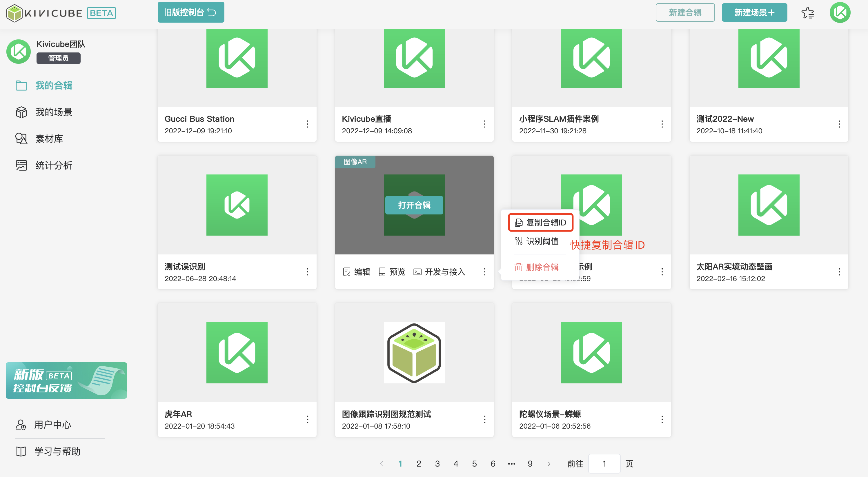
Task: Expand more options for Gucci Bus Station
Action: tap(307, 124)
